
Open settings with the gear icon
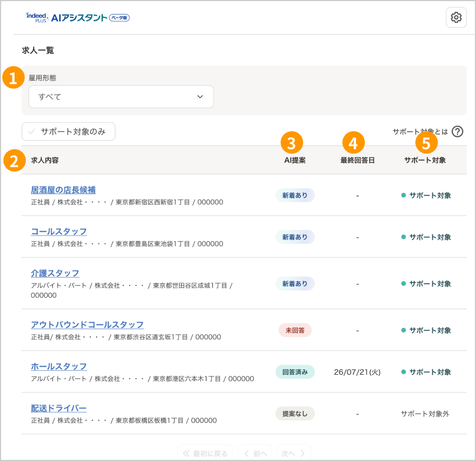[456, 17]
